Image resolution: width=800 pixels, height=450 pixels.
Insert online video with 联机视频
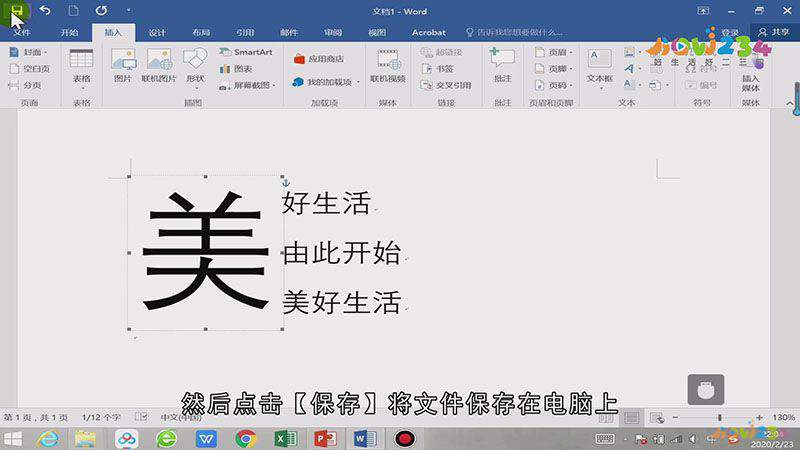[x=388, y=65]
